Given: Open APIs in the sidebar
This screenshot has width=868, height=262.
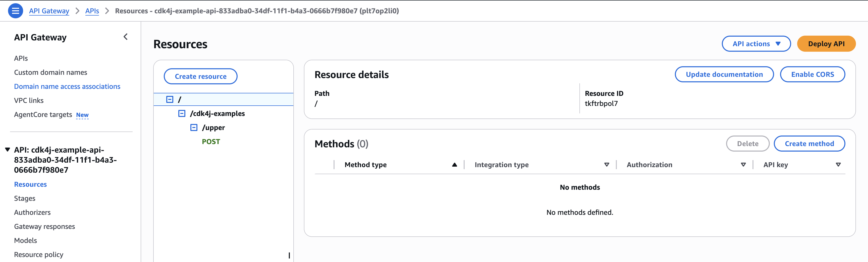Looking at the screenshot, I should [21, 58].
